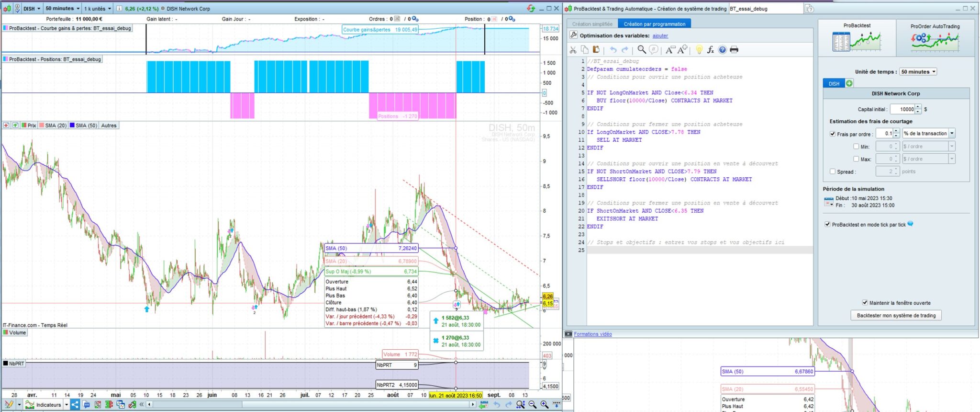Increase the Frais par ordre value stepper
This screenshot has width=980, height=412.
tap(896, 131)
